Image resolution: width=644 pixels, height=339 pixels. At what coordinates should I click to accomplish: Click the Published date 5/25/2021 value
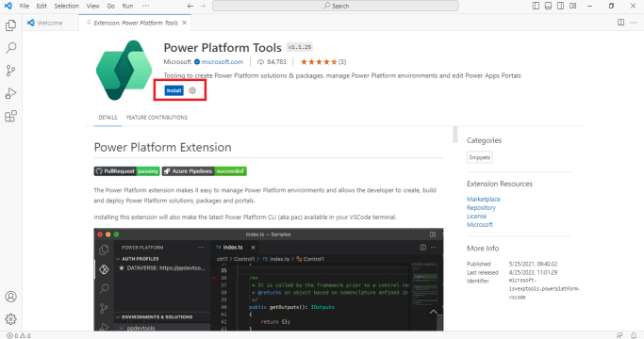pos(533,264)
